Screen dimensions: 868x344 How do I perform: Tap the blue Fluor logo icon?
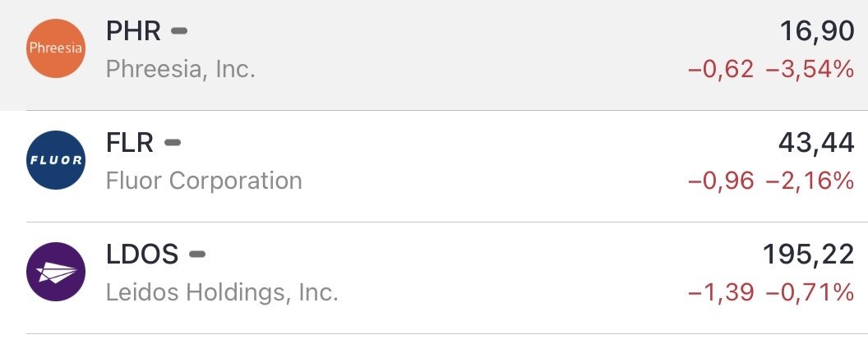[56, 160]
